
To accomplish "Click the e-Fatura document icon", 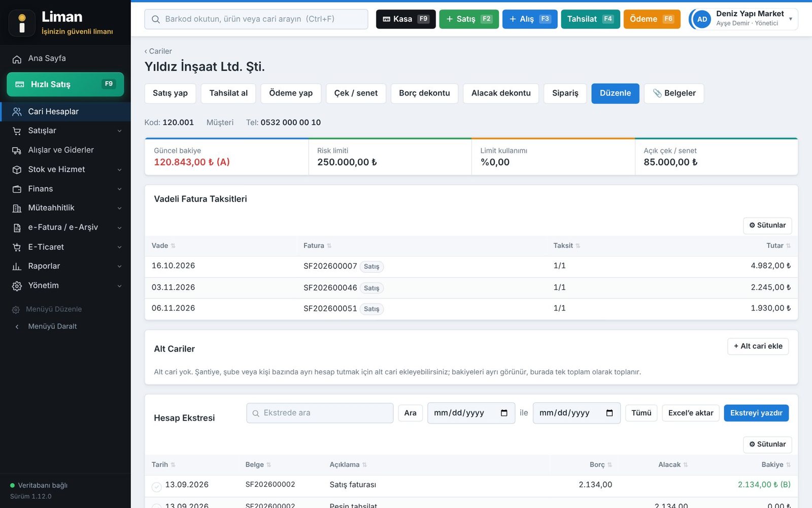I will point(17,228).
